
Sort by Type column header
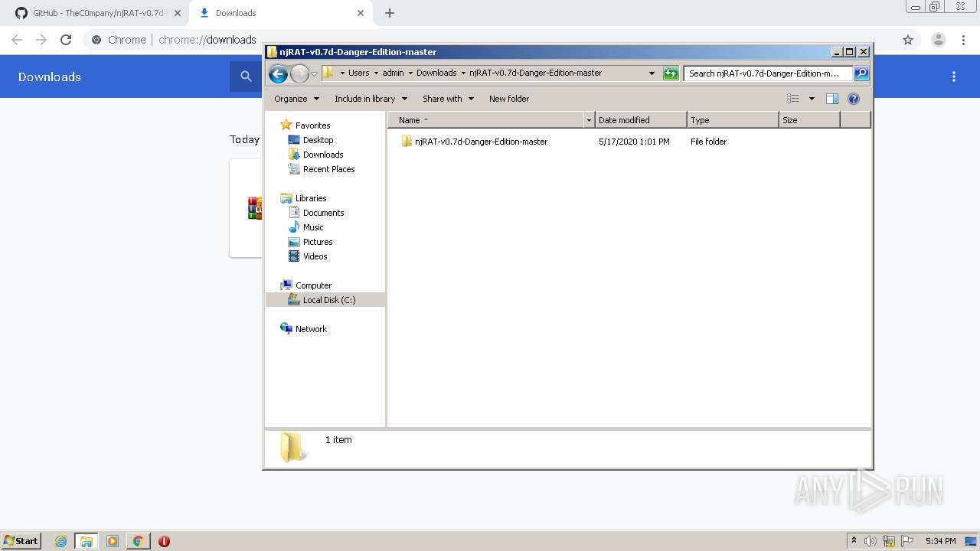[x=733, y=120]
